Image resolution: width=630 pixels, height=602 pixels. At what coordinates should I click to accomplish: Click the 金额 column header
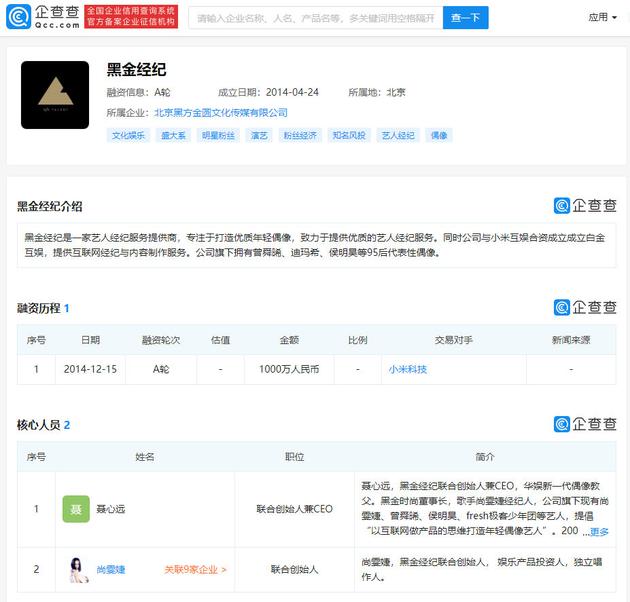pyautogui.click(x=289, y=340)
